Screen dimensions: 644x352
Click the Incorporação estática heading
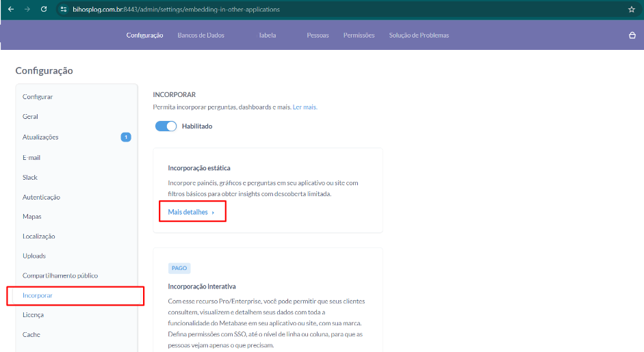[198, 167]
